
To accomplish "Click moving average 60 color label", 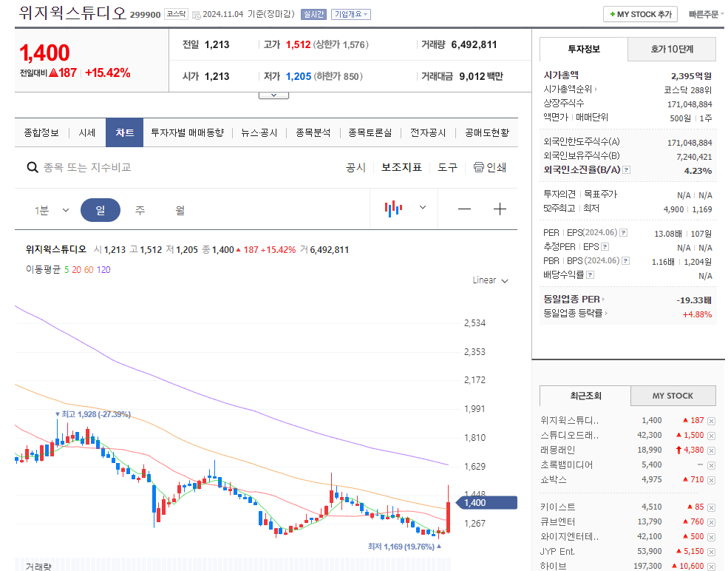I will coord(89,269).
